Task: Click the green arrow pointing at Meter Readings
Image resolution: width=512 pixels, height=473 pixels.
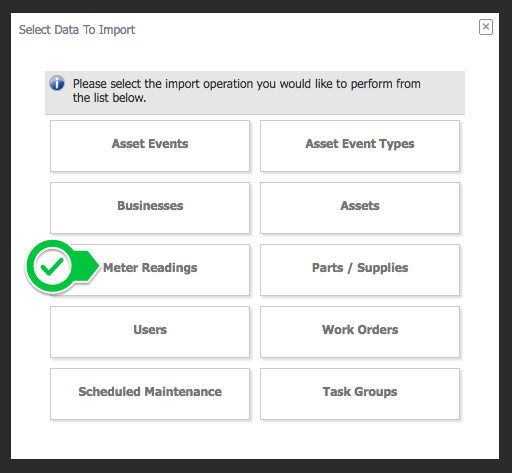Action: (x=87, y=267)
